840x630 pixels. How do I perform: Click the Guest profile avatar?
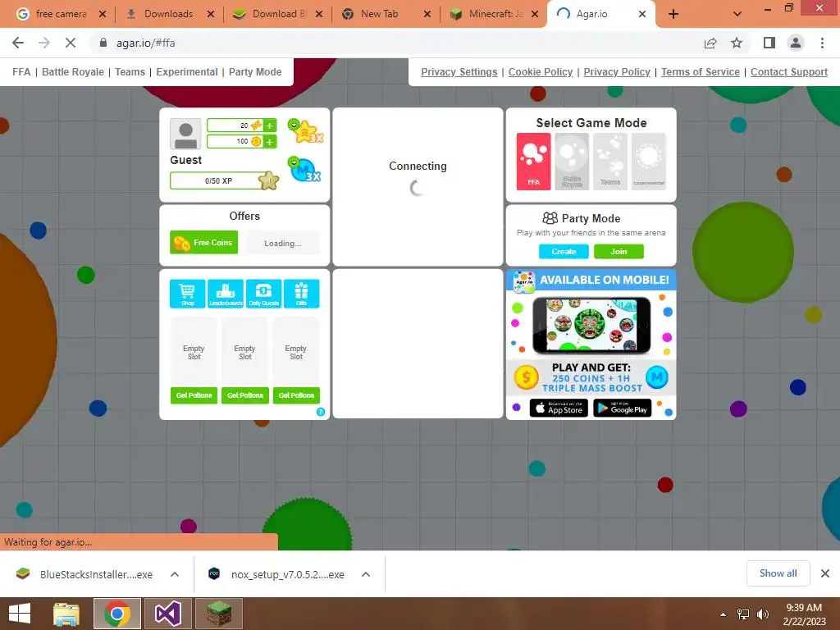[185, 134]
